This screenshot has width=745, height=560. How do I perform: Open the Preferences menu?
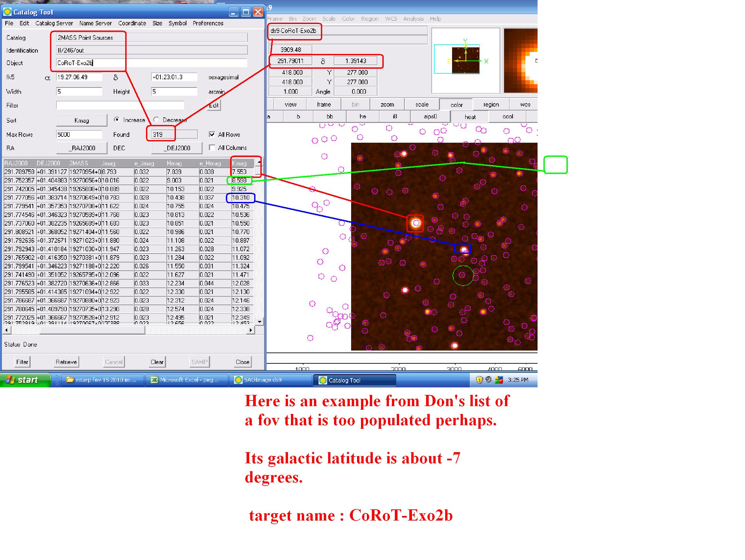208,23
